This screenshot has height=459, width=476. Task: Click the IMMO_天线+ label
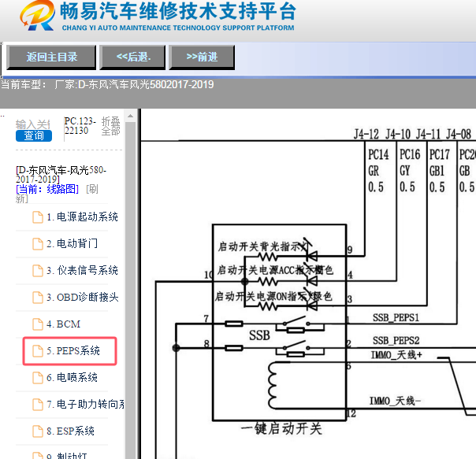coord(396,355)
